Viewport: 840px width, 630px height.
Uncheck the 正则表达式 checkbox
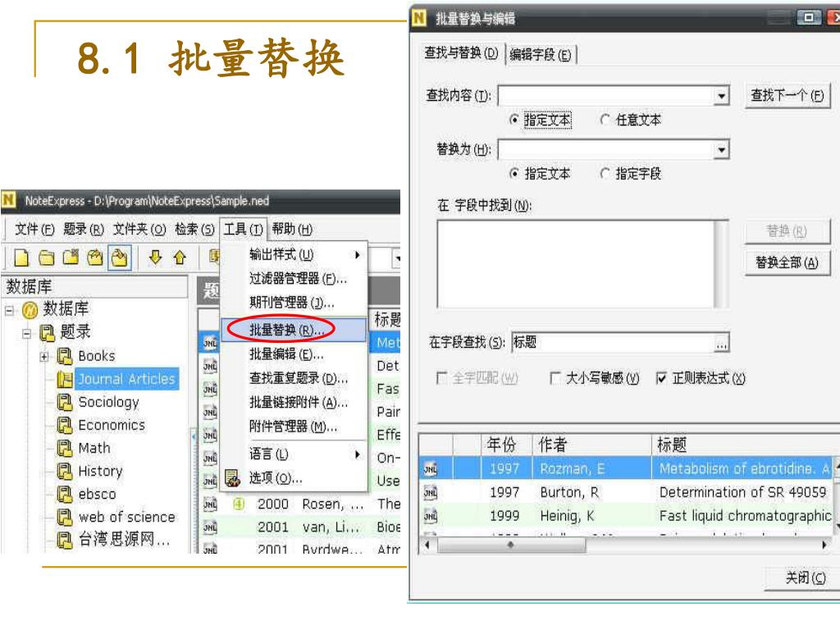[x=662, y=378]
